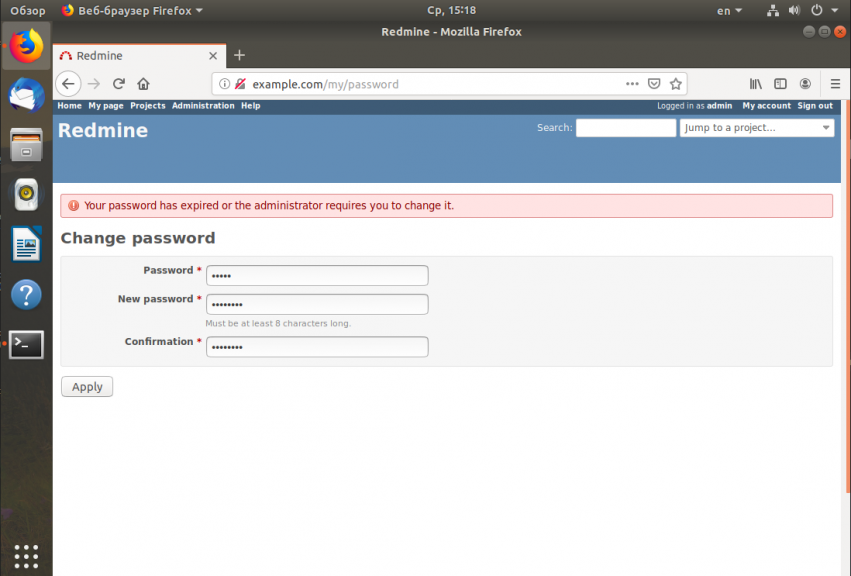
Task: Click the New password field
Action: [x=317, y=304]
